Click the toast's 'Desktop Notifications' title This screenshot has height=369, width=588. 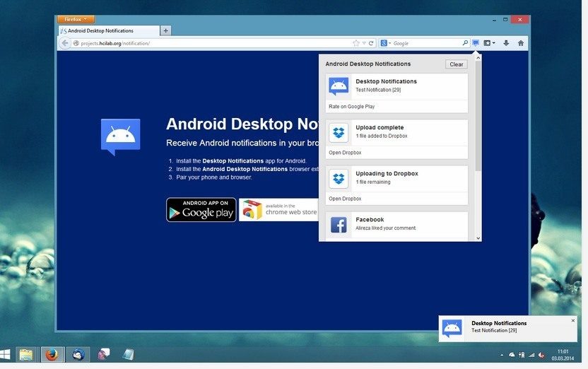click(x=499, y=323)
